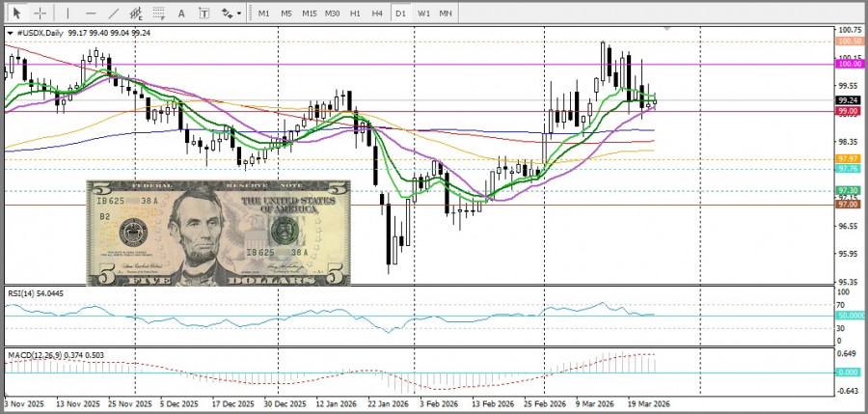Screen dimensions: 868x414
Task: Switch to the MN timeframe
Action: pyautogui.click(x=446, y=14)
